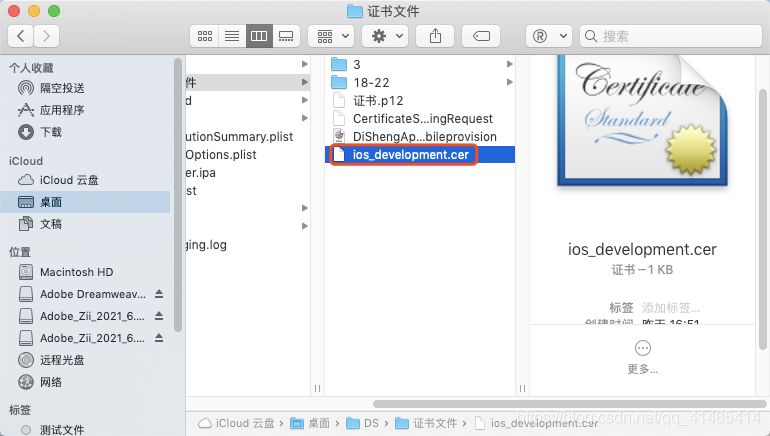Expand folder 3 with its arrow
The height and width of the screenshot is (436, 770).
510,64
